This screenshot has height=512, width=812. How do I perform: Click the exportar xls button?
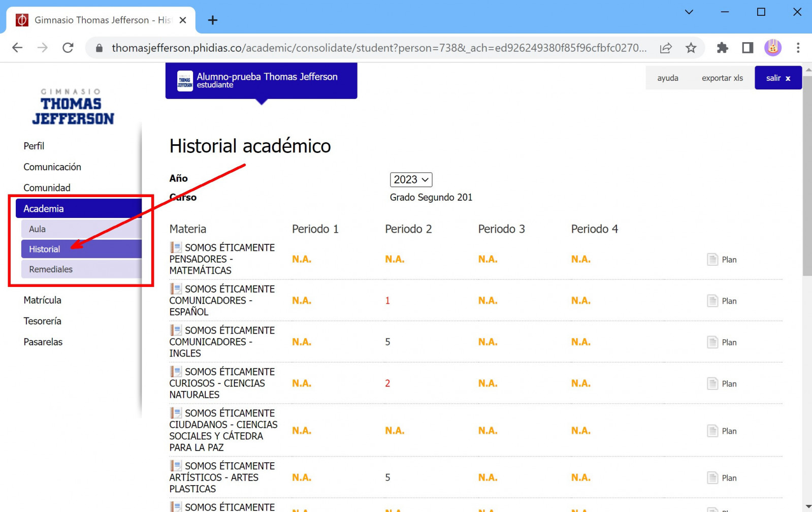pyautogui.click(x=722, y=78)
